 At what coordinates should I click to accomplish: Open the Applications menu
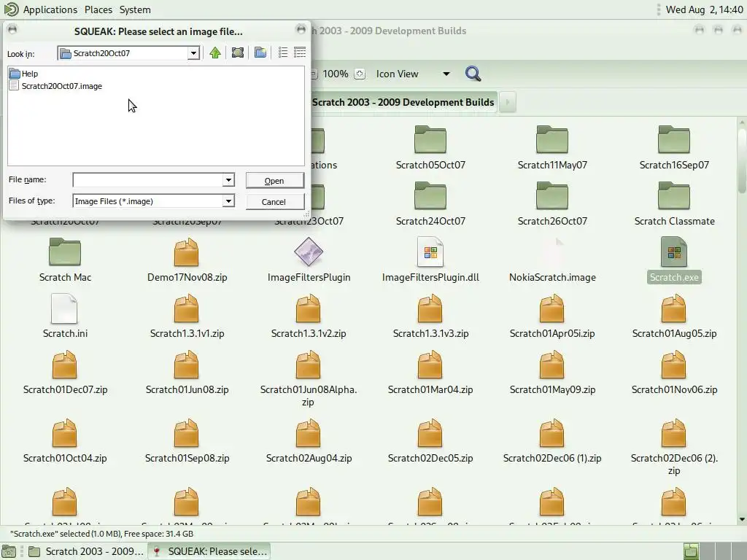click(x=50, y=9)
